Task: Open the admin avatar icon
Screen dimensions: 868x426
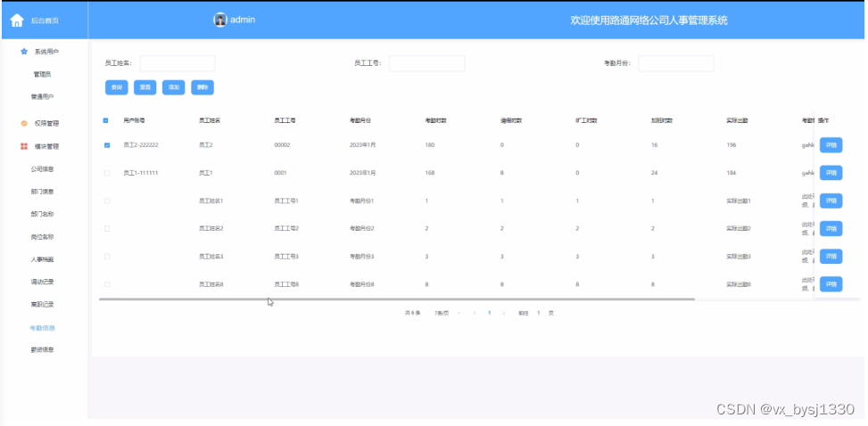Action: pyautogui.click(x=220, y=20)
